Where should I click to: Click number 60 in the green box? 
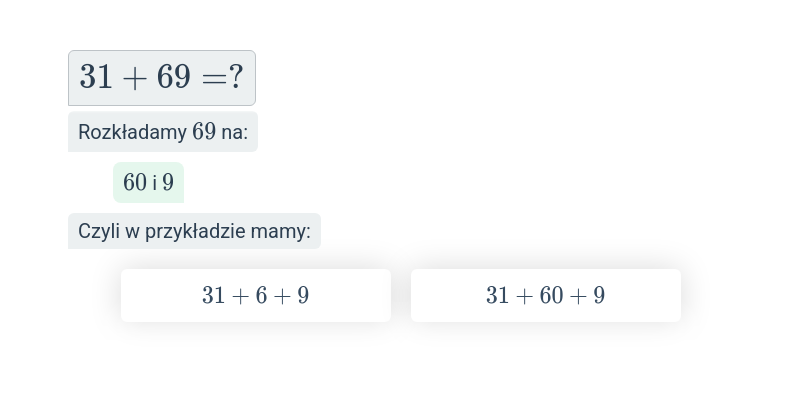pos(135,183)
